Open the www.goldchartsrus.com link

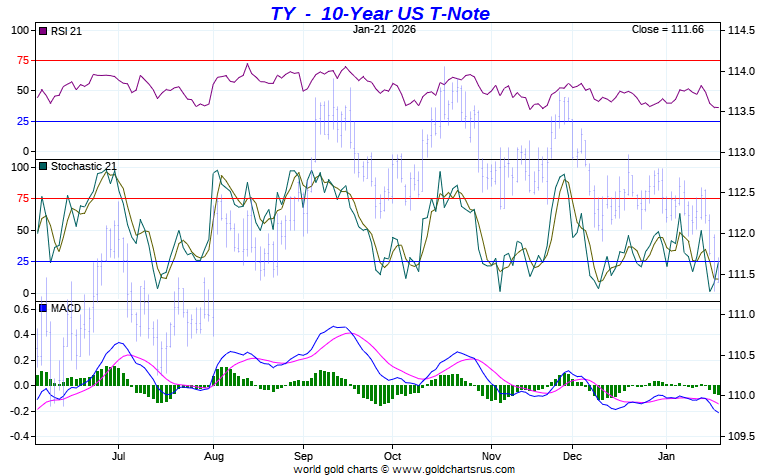pyautogui.click(x=453, y=469)
